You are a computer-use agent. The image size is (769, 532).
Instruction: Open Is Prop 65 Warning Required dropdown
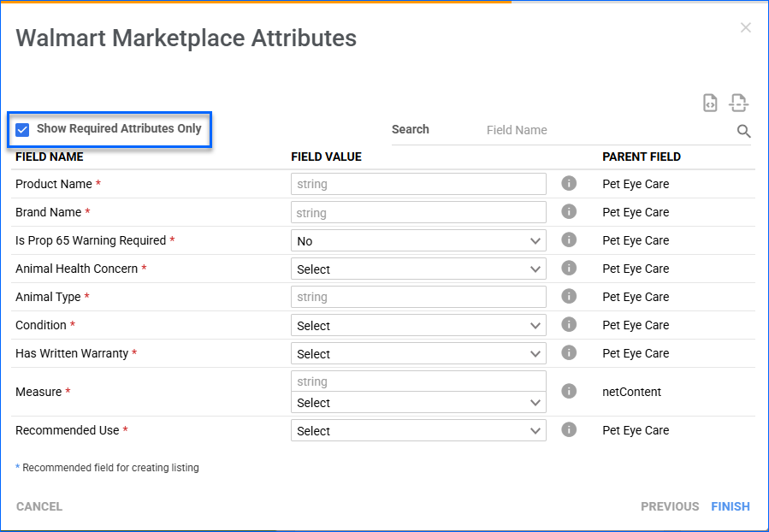coord(418,241)
